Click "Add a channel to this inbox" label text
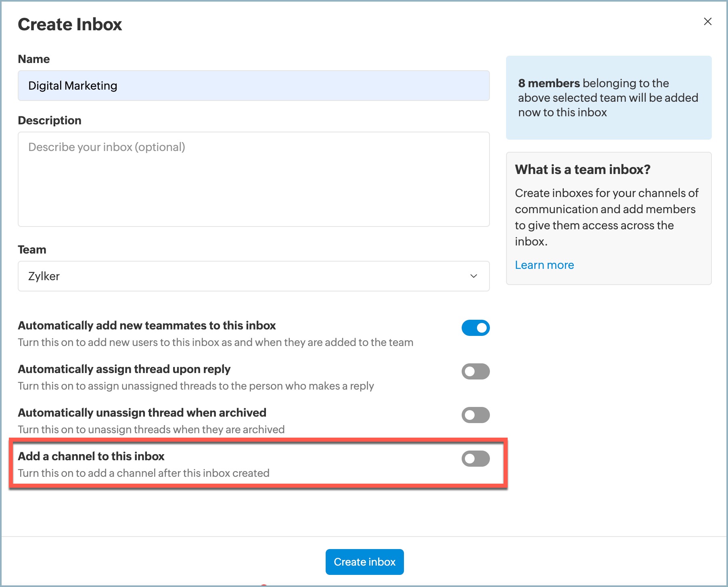The height and width of the screenshot is (587, 728). tap(91, 456)
